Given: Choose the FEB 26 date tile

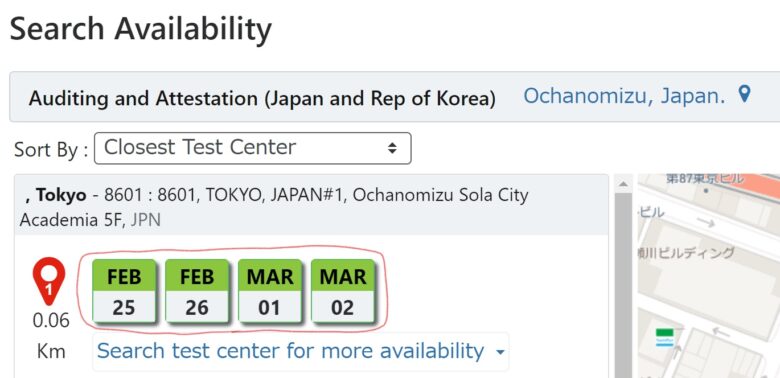Looking at the screenshot, I should click(x=197, y=291).
